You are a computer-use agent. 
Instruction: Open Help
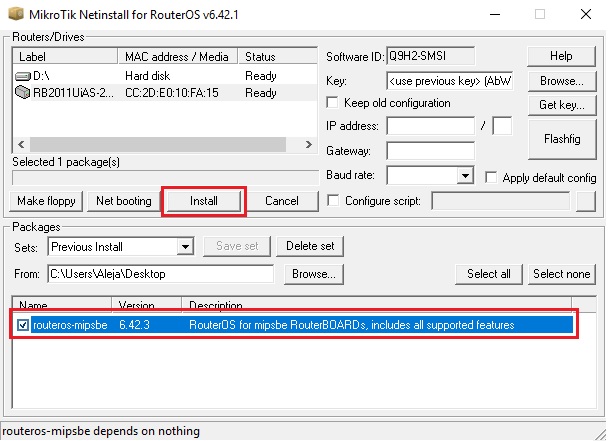pos(561,56)
